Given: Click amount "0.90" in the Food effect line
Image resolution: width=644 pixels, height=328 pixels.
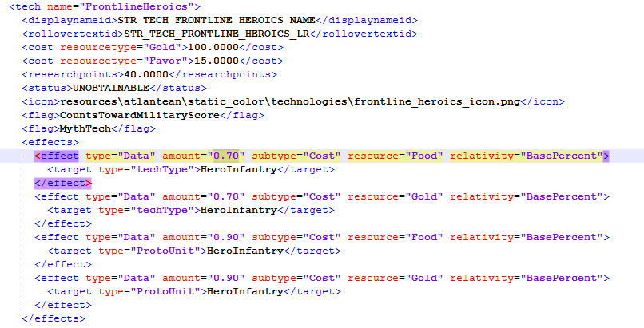Looking at the screenshot, I should [226, 237].
